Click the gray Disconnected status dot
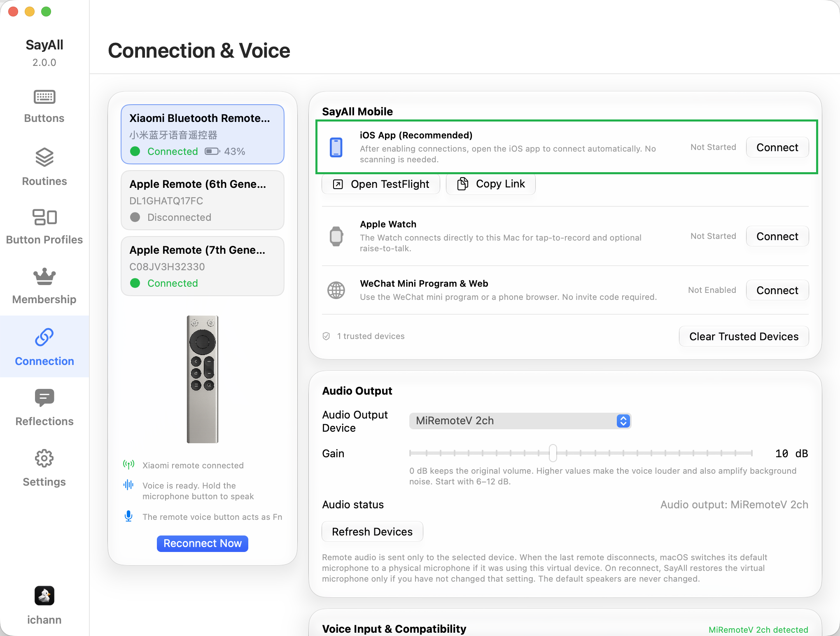840x636 pixels. 135,217
